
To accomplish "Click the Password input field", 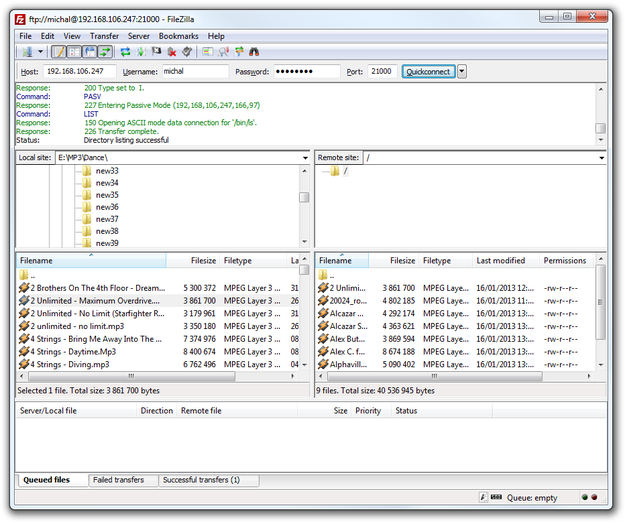I will coord(307,71).
